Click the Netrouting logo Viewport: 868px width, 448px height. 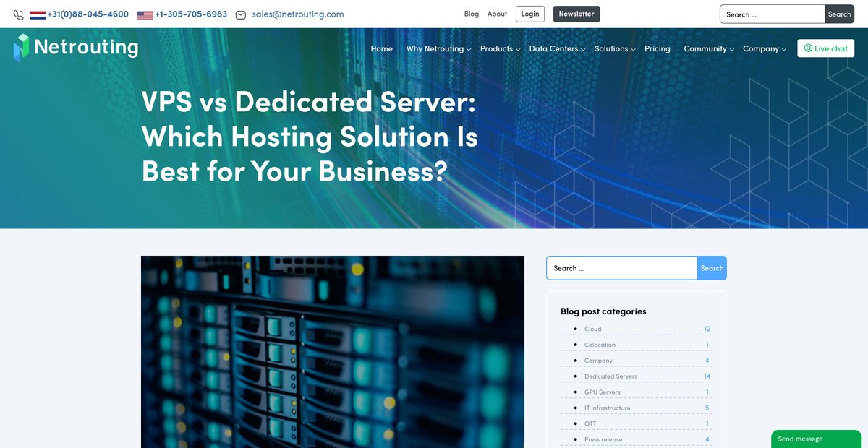coord(76,48)
